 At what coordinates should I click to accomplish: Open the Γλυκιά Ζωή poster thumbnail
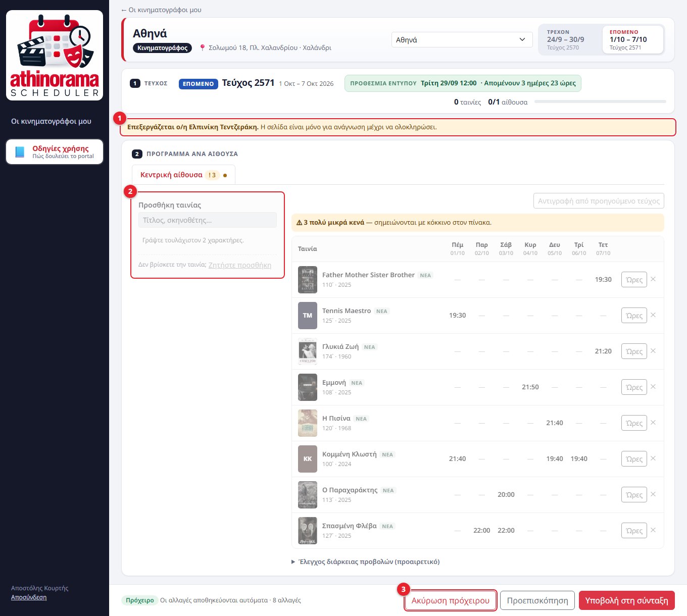[x=308, y=351]
